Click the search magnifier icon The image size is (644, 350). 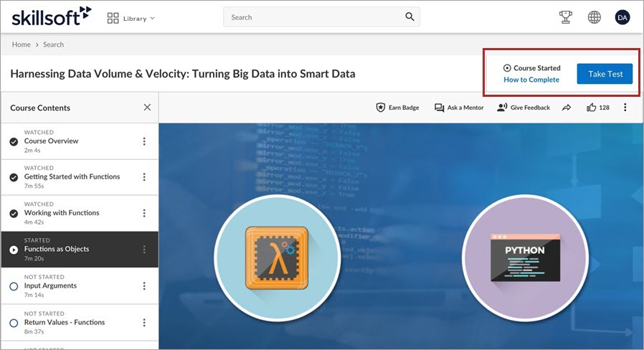pyautogui.click(x=409, y=16)
